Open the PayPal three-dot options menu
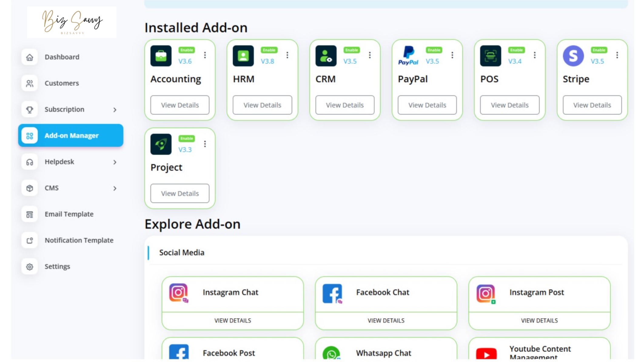 [x=452, y=55]
